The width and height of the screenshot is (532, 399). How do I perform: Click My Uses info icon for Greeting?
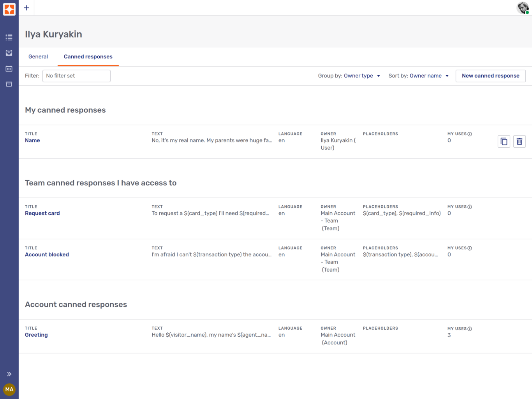pyautogui.click(x=470, y=329)
